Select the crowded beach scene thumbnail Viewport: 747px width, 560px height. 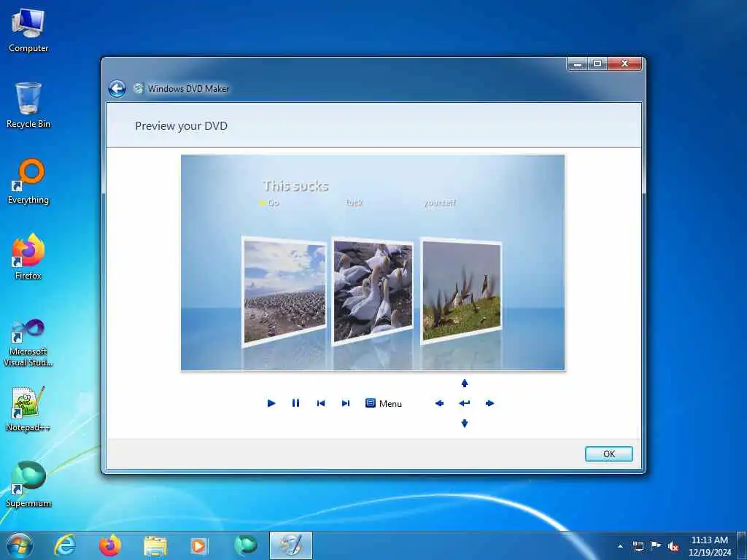(285, 290)
